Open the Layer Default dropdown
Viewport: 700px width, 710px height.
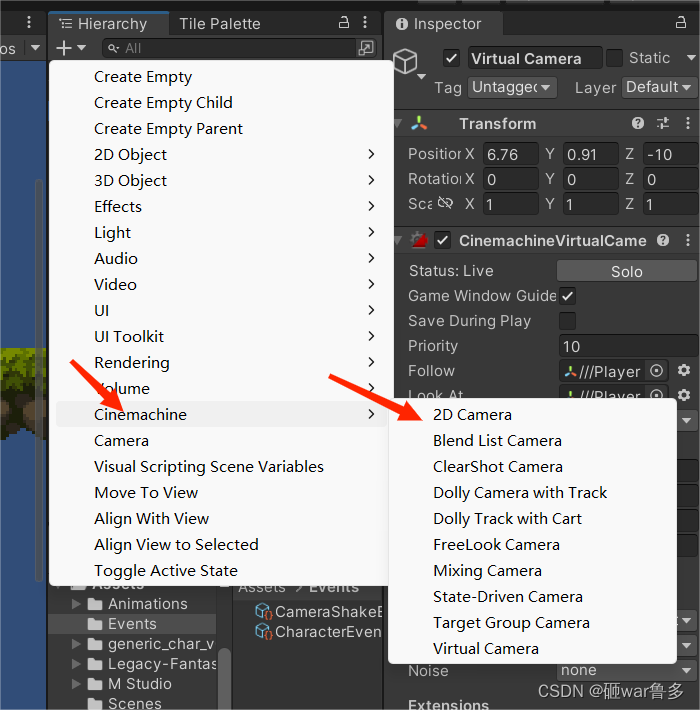pos(660,87)
